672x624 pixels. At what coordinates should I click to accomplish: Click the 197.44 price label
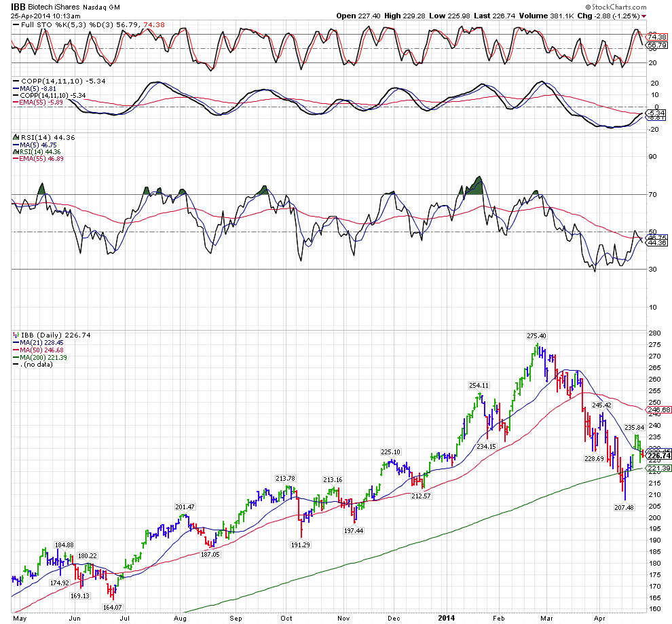coord(354,530)
